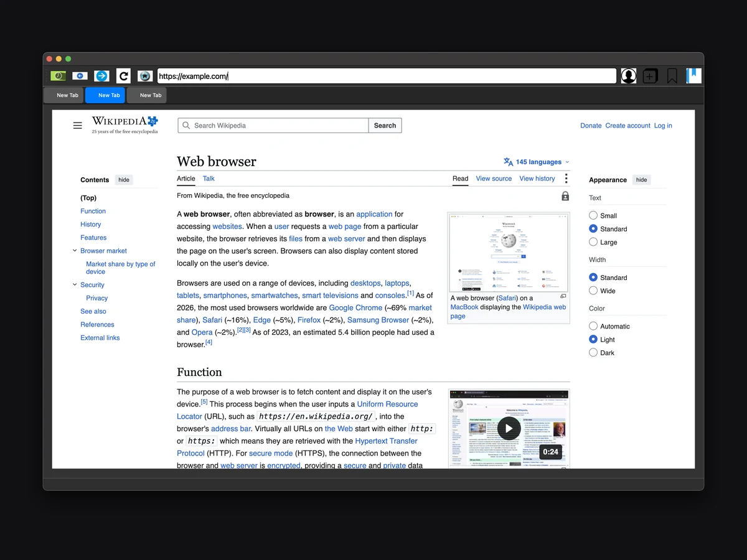The height and width of the screenshot is (560, 747).
Task: Open the three-dot more options menu
Action: (566, 179)
